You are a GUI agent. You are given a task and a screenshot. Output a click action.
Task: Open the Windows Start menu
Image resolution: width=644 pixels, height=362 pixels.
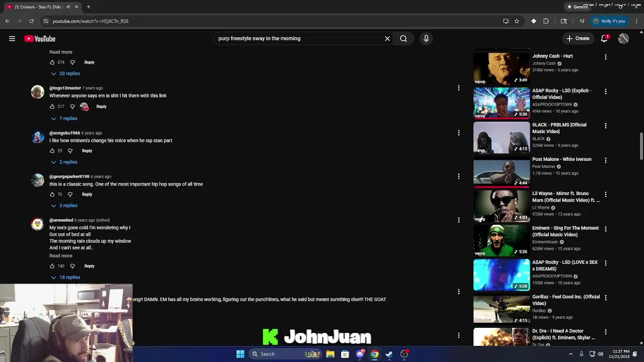tap(240, 354)
